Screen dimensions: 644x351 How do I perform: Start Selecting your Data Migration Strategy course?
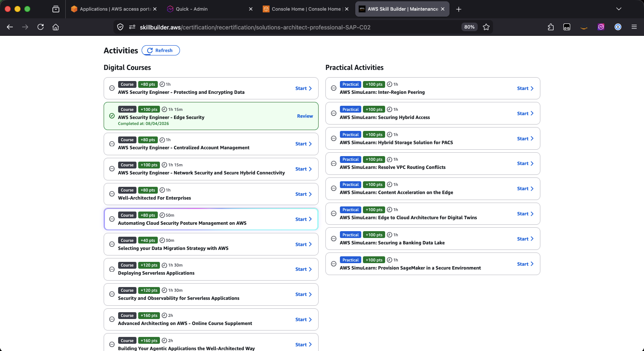(x=304, y=244)
